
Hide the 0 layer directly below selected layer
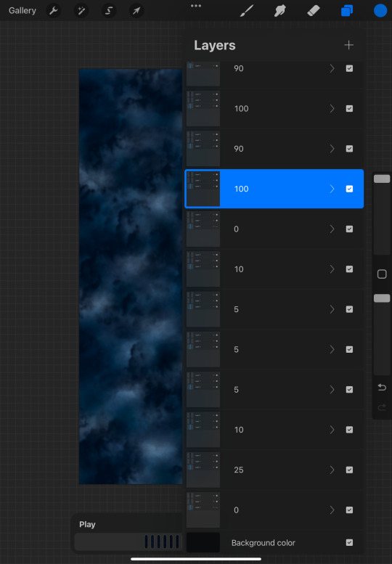point(349,229)
